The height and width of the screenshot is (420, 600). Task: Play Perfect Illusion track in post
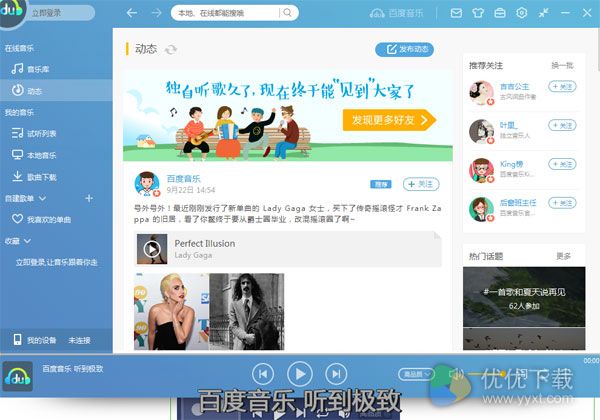[152, 249]
